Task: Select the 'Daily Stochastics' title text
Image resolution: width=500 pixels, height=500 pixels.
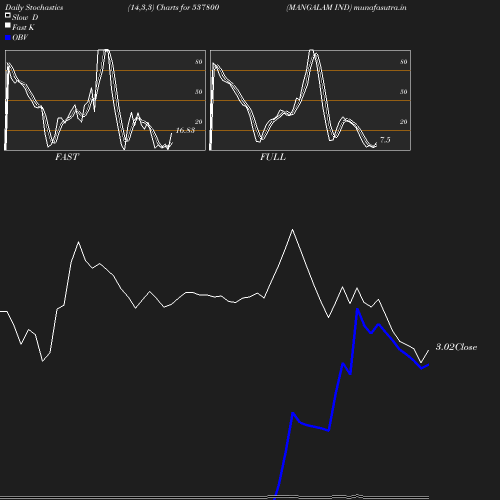Action: 34,8
